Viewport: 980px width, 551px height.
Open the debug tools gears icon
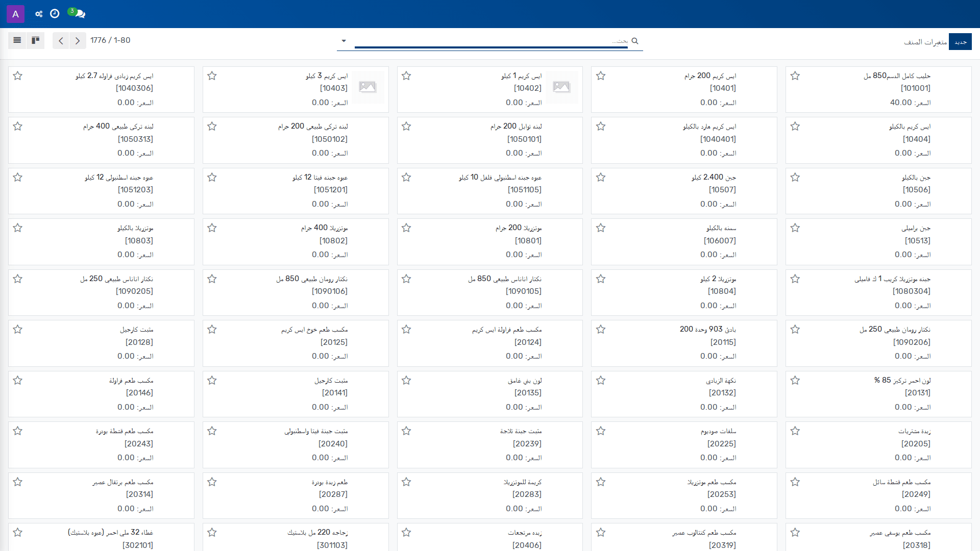(39, 14)
